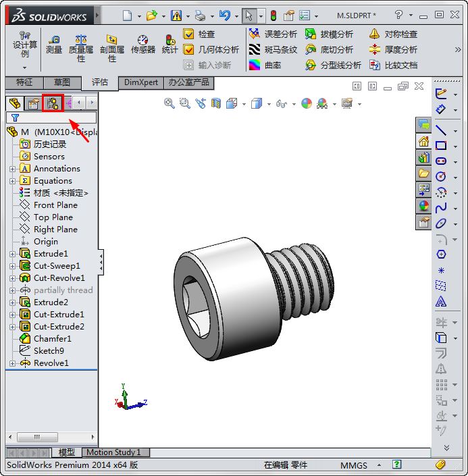468x476 pixels.
Task: Switch to the Sketch (草图) tab
Action: (61, 82)
